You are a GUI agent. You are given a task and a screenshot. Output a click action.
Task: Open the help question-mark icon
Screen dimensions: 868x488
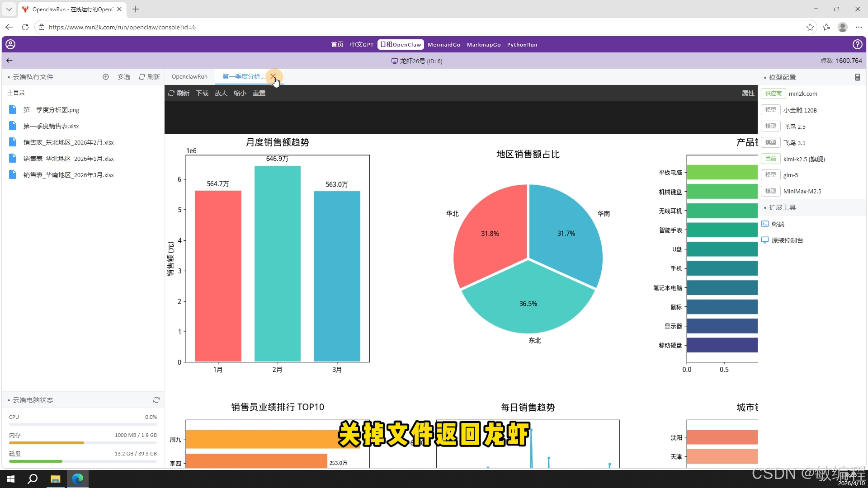click(x=858, y=44)
